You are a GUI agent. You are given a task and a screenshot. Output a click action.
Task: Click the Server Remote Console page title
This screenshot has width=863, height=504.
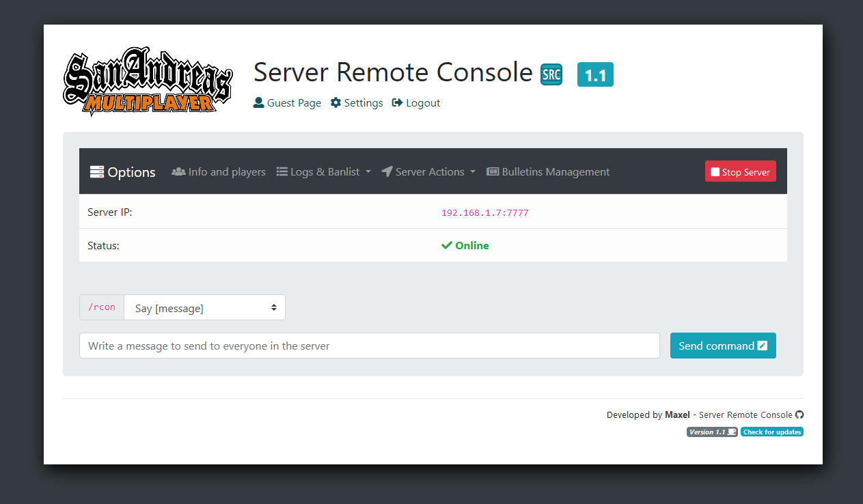393,72
